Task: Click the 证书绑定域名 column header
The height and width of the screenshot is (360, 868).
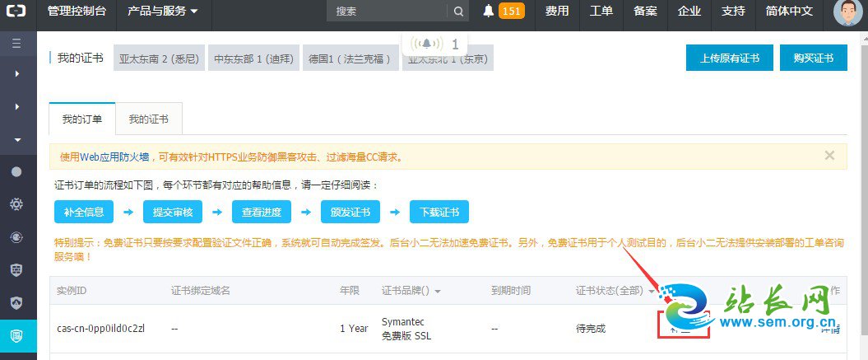Action: [201, 291]
